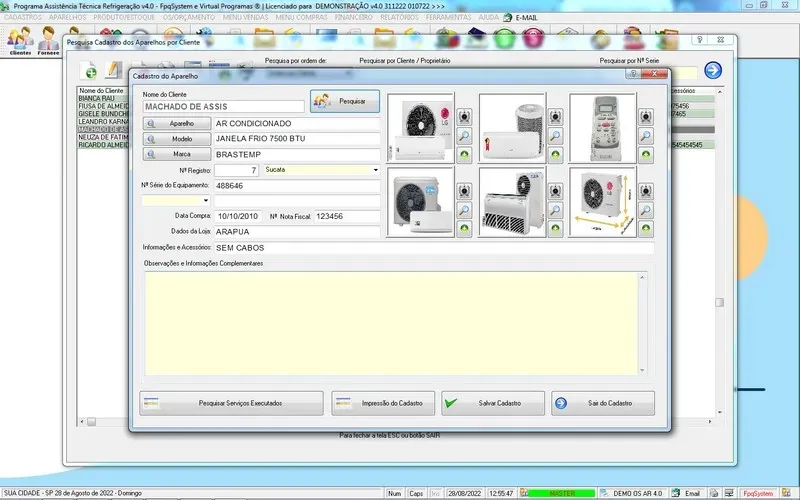Image resolution: width=800 pixels, height=500 pixels.
Task: Click magnifier zoom icon beside remote control photo
Action: (x=647, y=136)
